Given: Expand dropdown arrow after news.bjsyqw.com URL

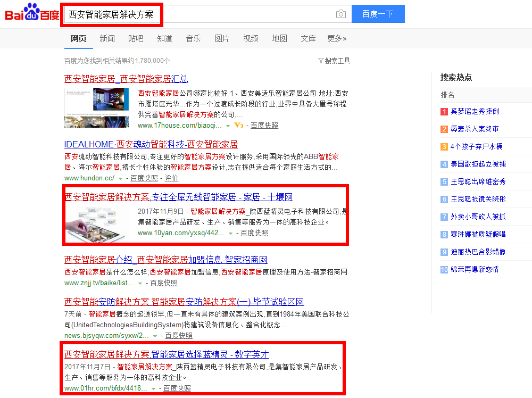Looking at the screenshot, I should click(x=155, y=336).
